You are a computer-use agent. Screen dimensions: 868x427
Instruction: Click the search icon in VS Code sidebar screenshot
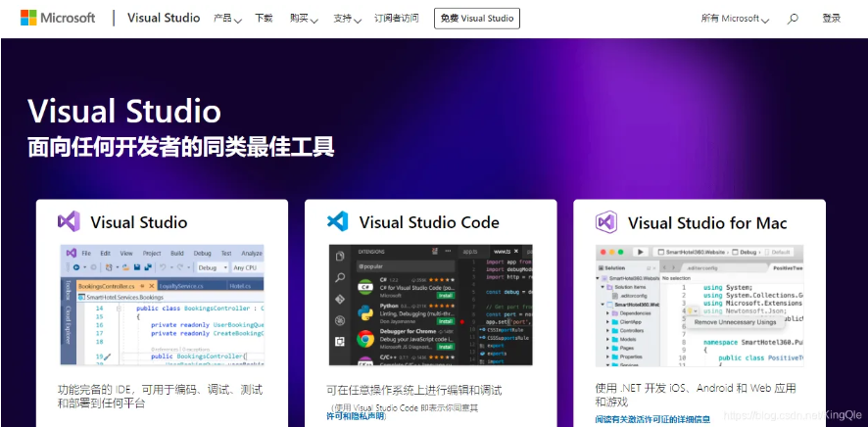click(341, 278)
